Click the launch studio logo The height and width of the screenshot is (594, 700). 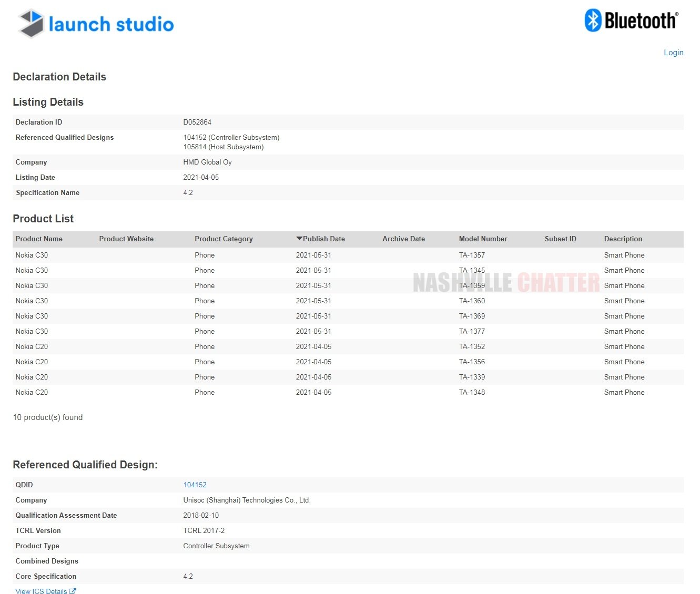tap(96, 24)
